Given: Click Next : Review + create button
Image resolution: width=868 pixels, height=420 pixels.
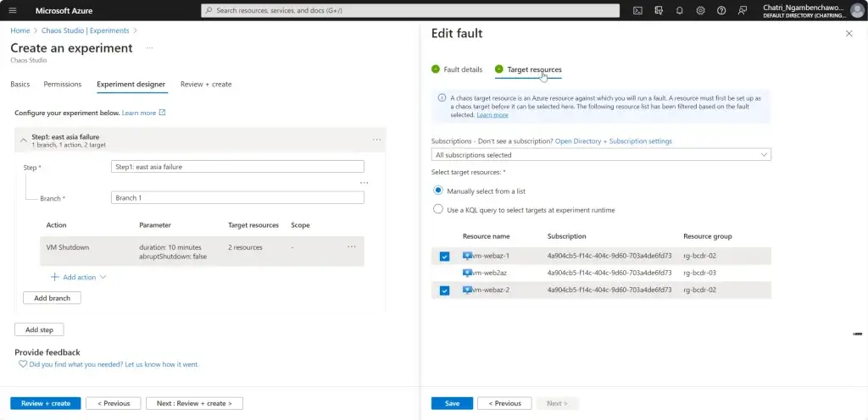Looking at the screenshot, I should pos(194,403).
